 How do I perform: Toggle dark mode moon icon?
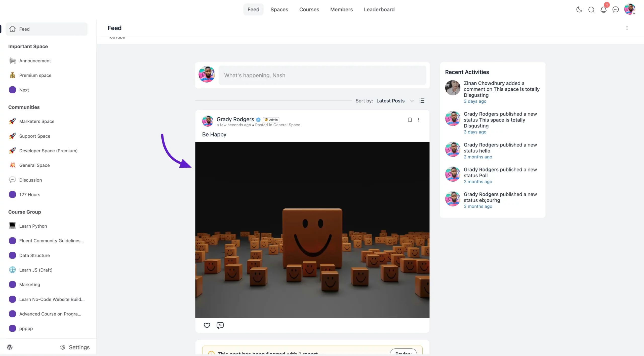tap(579, 10)
